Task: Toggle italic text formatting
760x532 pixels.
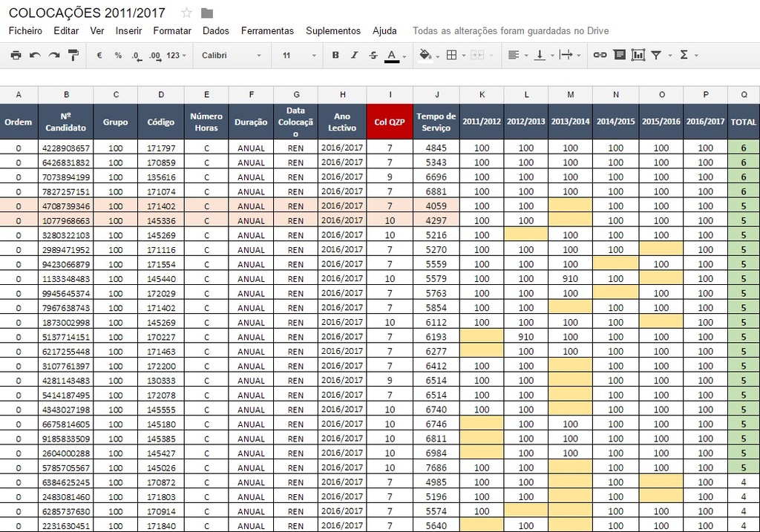Action: pos(354,55)
